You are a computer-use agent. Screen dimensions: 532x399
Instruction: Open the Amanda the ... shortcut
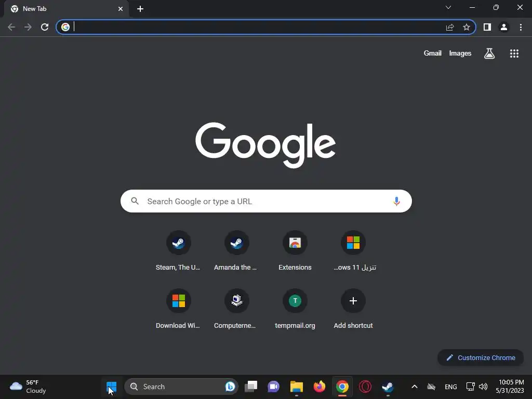pyautogui.click(x=236, y=252)
